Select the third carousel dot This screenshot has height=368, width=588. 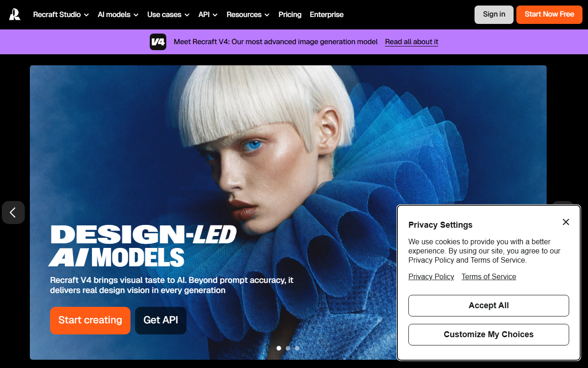point(297,348)
